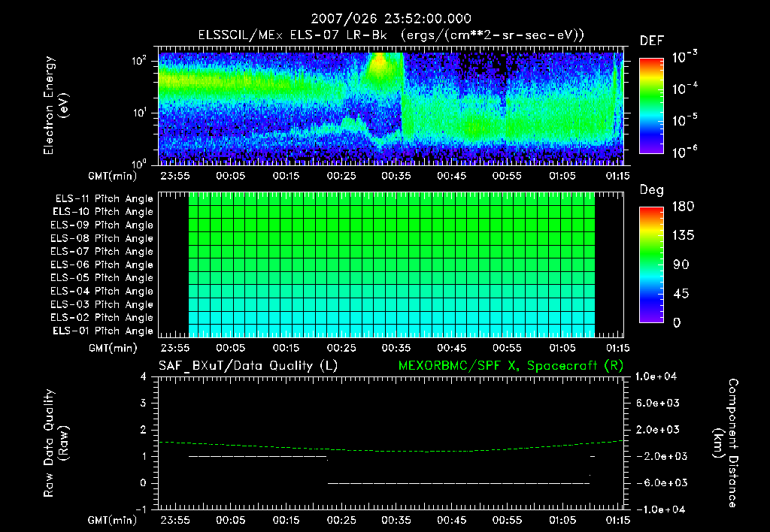This screenshot has width=770, height=532.
Task: Click the bright high-energy burst in electron spectrogram
Action: point(379,65)
